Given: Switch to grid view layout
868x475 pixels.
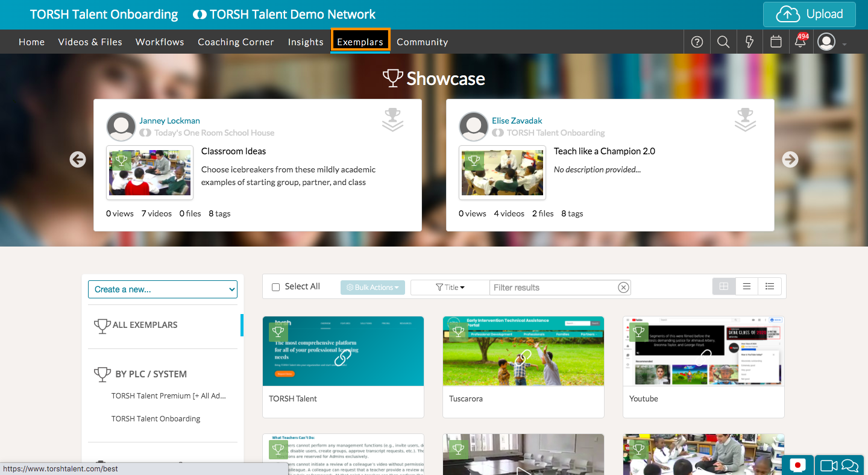Looking at the screenshot, I should [724, 286].
